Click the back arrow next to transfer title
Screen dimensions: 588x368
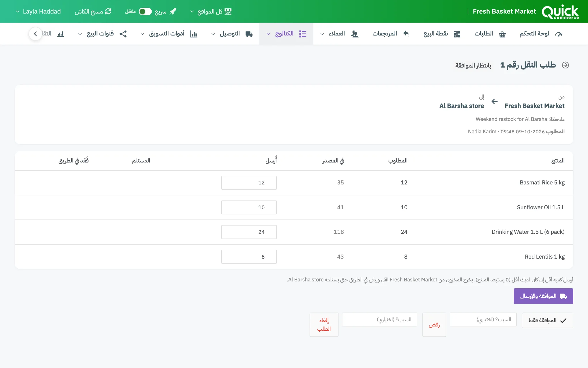click(566, 65)
